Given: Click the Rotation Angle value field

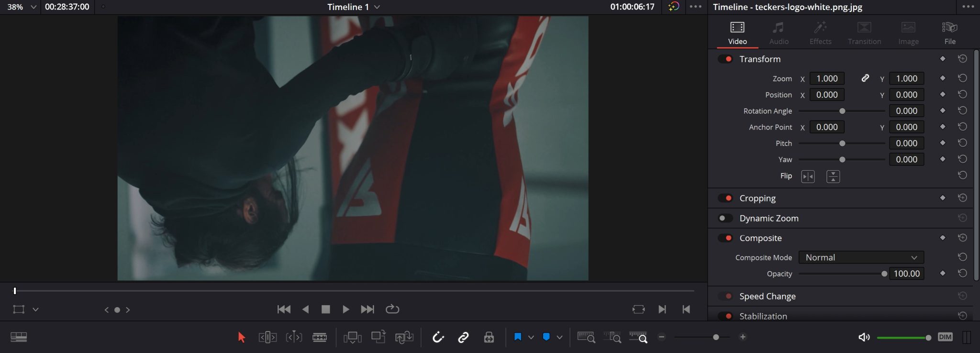Looking at the screenshot, I should pos(906,111).
